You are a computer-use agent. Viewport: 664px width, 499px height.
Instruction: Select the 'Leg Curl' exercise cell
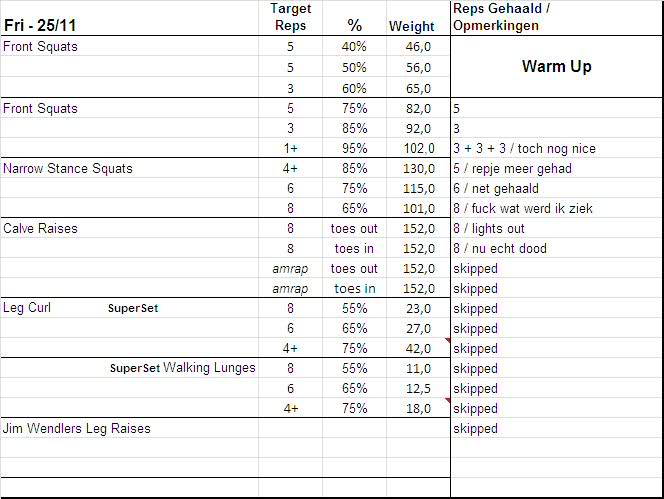pos(28,308)
